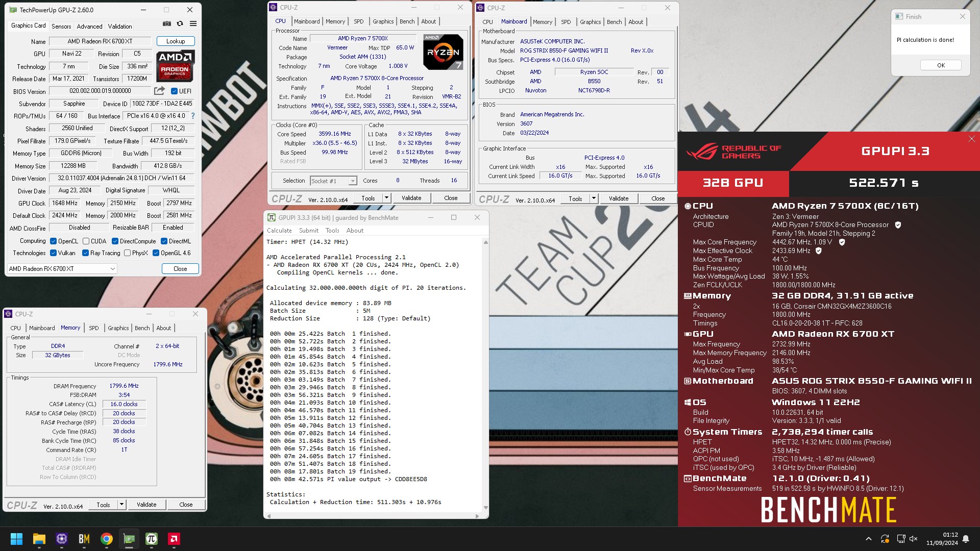Open File Explorer from taskbar
Image resolution: width=980 pixels, height=551 pixels.
tap(39, 539)
